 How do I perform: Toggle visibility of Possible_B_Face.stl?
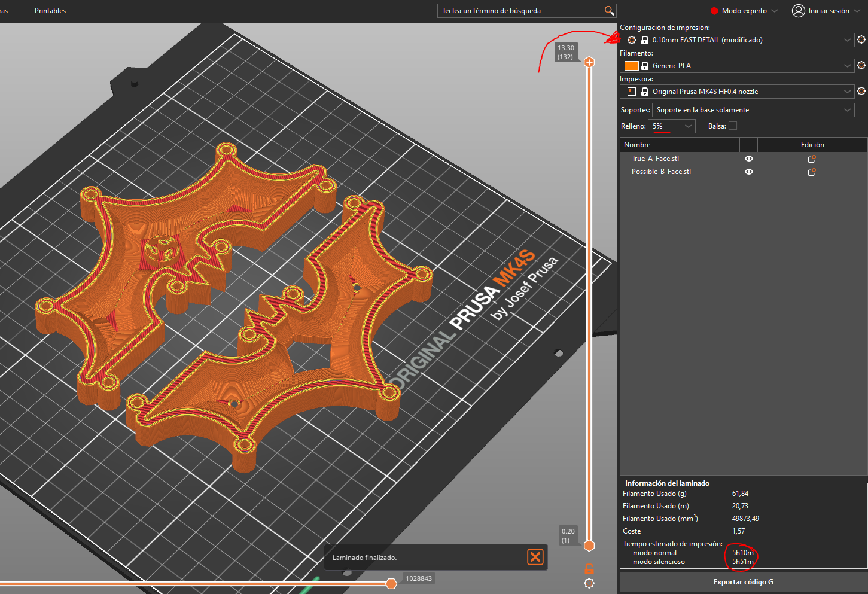pos(749,172)
